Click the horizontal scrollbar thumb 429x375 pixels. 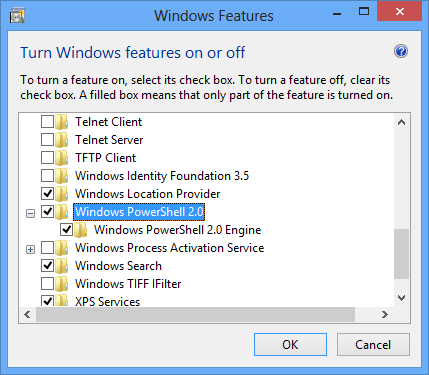coord(195,314)
